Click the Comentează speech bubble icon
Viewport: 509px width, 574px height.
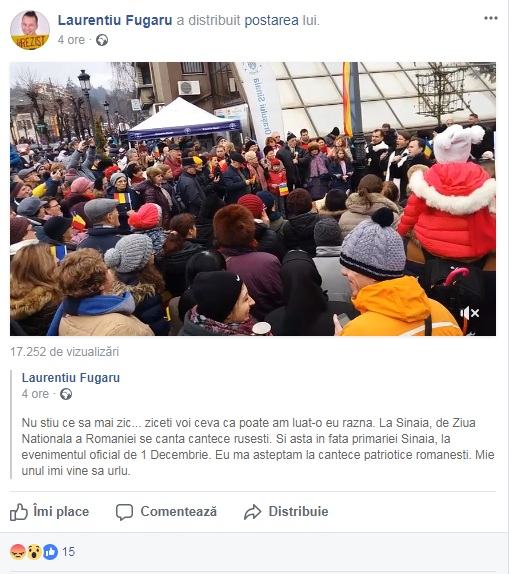click(125, 512)
